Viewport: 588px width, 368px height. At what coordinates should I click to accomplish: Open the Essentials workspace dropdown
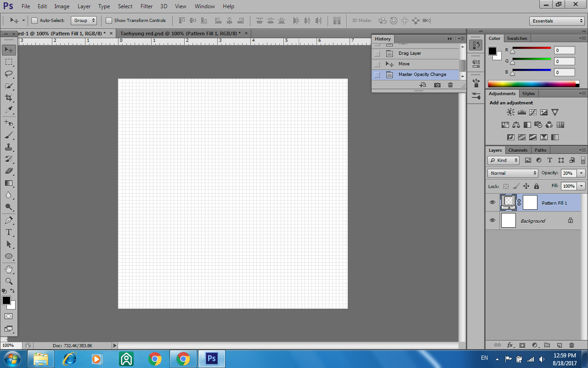coord(557,21)
